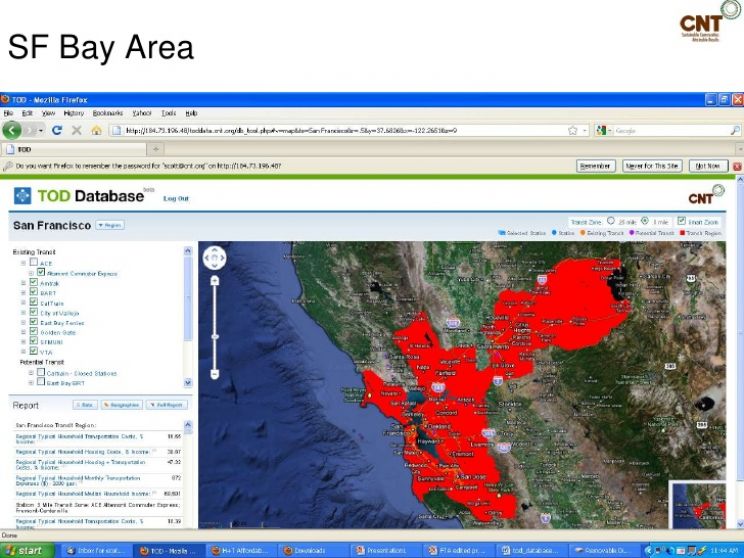
Task: Uncheck the Amtrak transit checkbox
Action: click(x=34, y=282)
